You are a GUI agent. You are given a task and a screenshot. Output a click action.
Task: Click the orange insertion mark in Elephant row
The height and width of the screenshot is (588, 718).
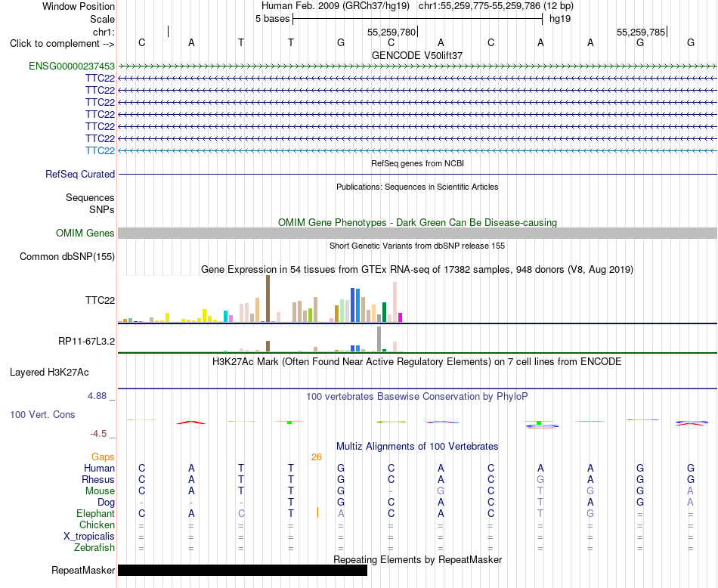coord(317,512)
